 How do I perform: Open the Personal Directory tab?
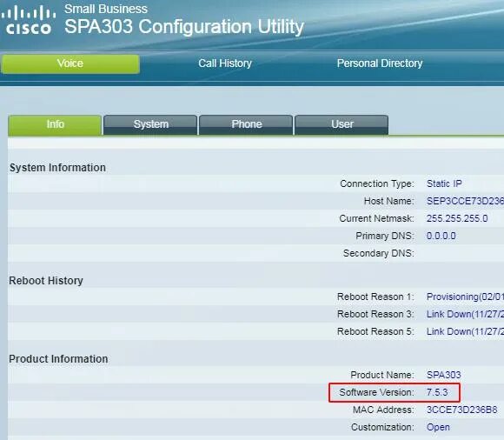(380, 63)
